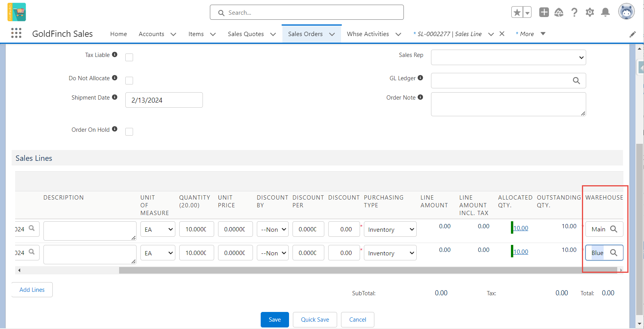Expand the Sales Orders tab chevron

click(x=332, y=34)
